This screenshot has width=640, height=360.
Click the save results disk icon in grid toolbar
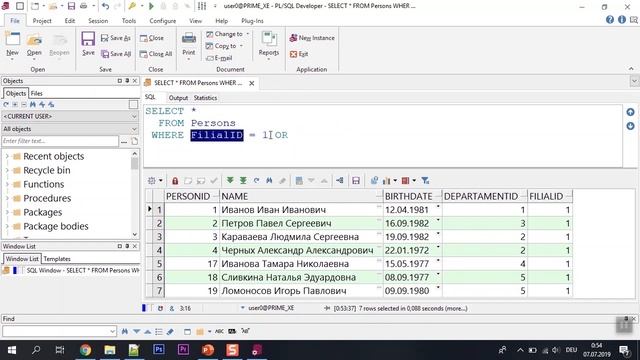[x=356, y=180]
